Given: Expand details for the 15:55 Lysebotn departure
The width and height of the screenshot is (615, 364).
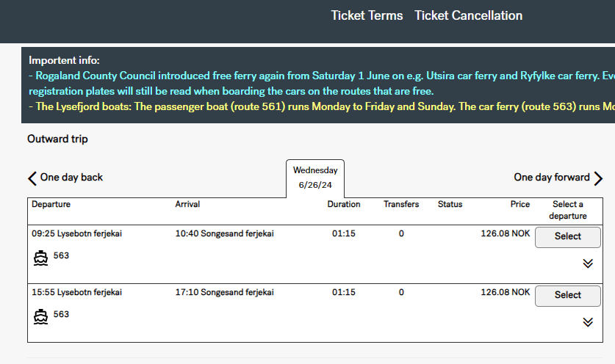Looking at the screenshot, I should coord(588,322).
